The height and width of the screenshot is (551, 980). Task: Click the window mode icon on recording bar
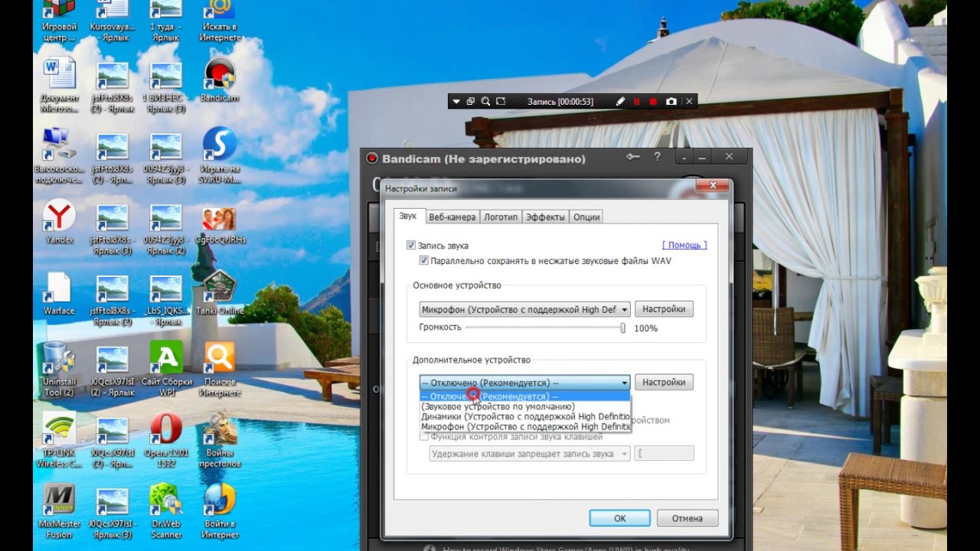click(471, 101)
